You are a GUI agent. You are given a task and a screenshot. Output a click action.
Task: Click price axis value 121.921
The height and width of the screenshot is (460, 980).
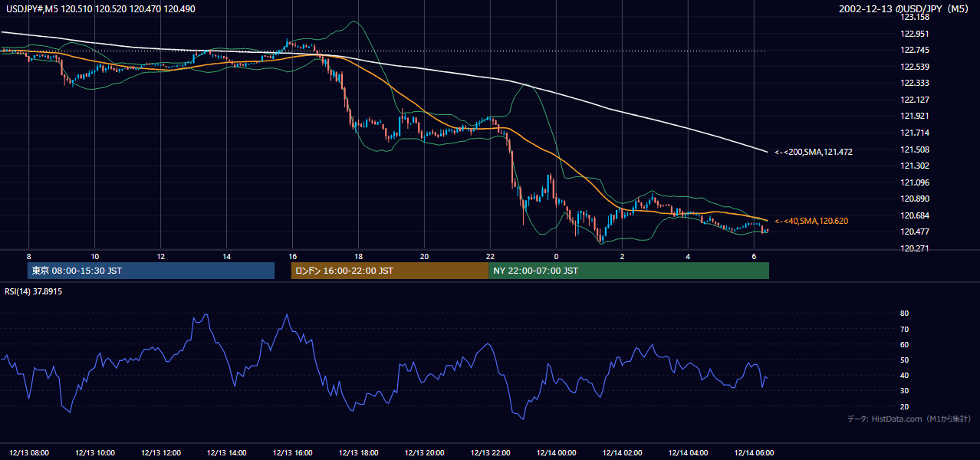pos(915,117)
